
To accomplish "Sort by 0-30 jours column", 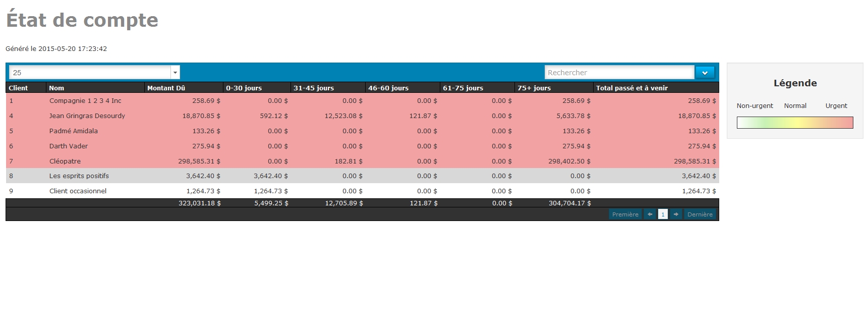I will (x=244, y=88).
